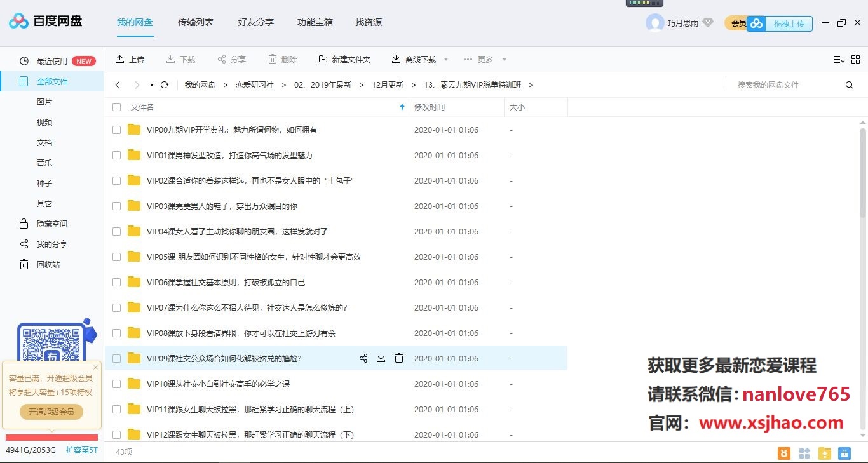Viewport: 868px width, 463px height.
Task: Expand the breadcrumb path dropdown arrow
Action: (151, 84)
